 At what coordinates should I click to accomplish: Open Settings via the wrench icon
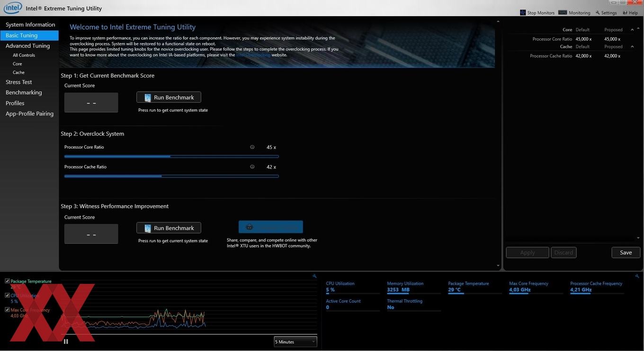(x=598, y=13)
